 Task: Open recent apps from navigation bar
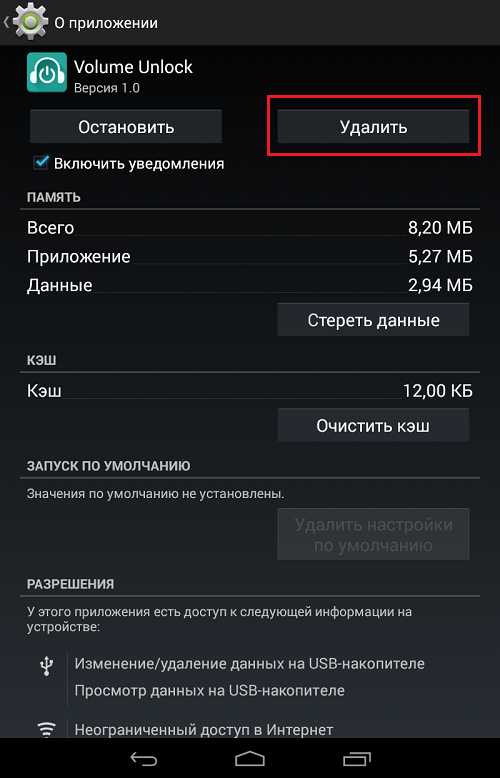357,758
